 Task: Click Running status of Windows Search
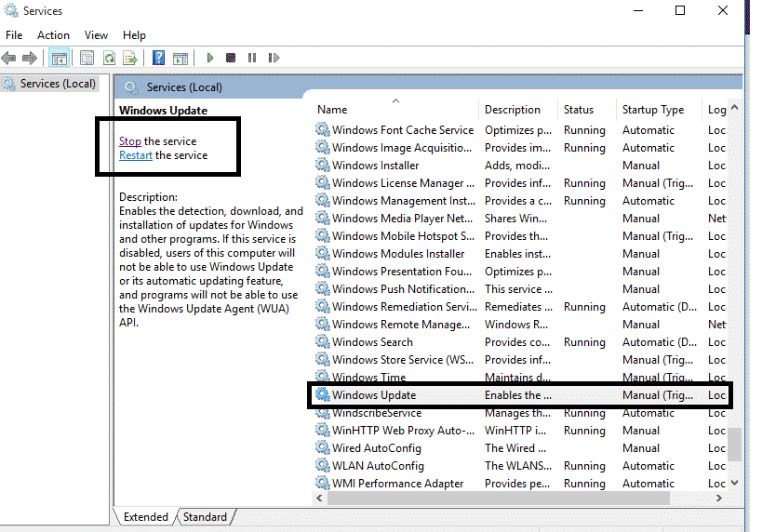pyautogui.click(x=584, y=342)
